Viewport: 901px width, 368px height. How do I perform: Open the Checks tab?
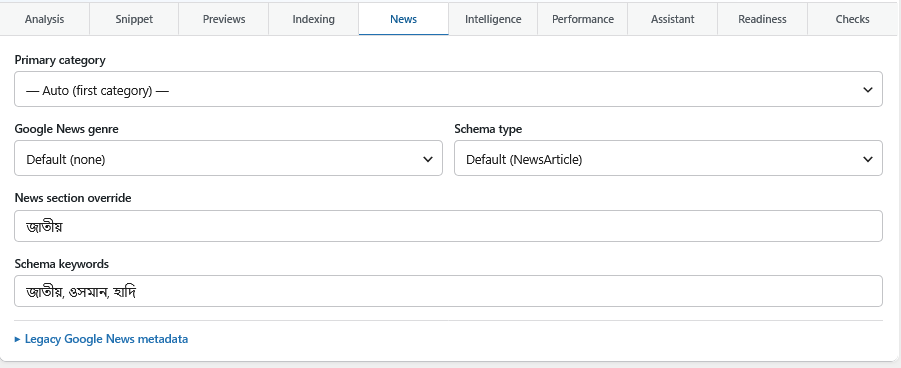tap(852, 19)
